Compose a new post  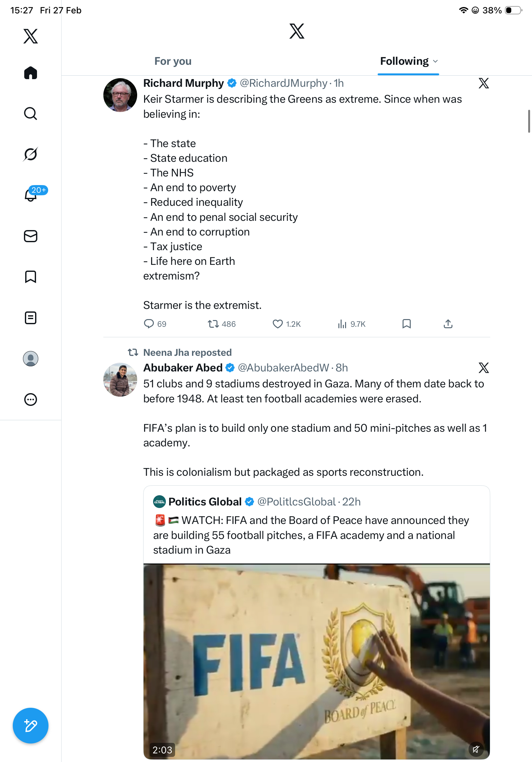point(31,726)
